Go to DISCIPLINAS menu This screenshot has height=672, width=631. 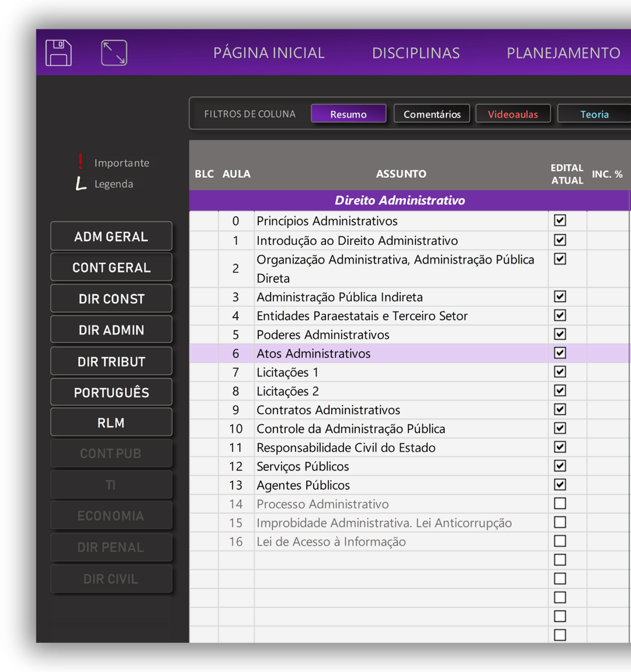[x=416, y=53]
